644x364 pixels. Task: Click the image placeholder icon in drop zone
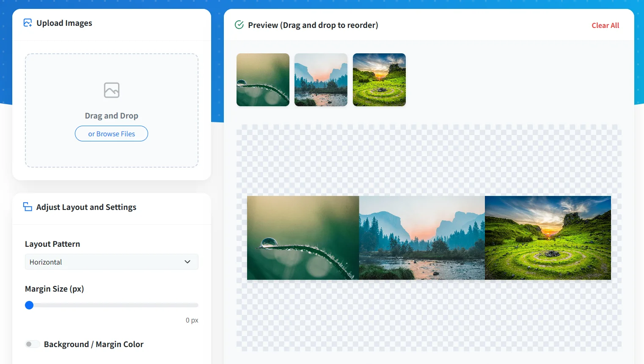point(112,90)
